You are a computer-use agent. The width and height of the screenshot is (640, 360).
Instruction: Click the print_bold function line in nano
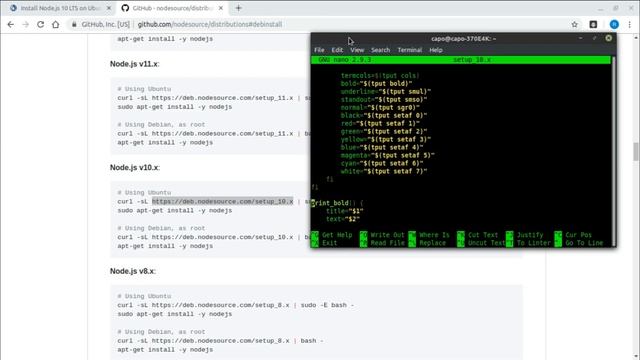tap(337, 203)
